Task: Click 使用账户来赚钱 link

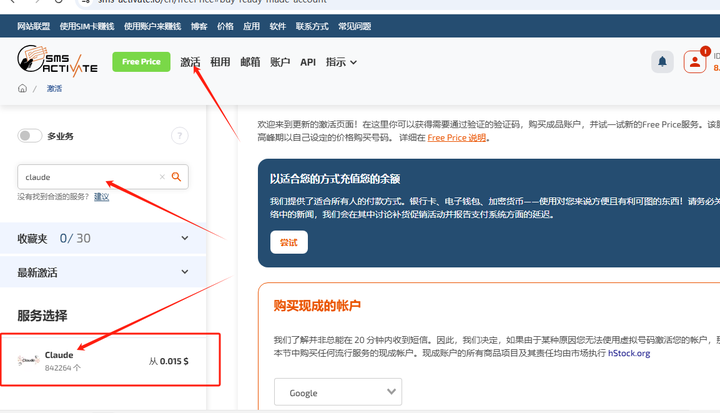Action: click(152, 26)
